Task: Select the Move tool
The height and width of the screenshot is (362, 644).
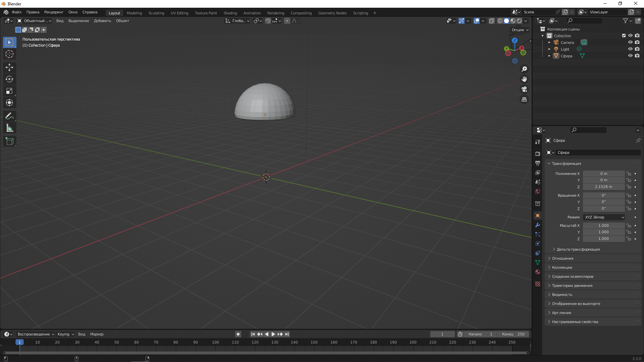Action: coord(9,67)
